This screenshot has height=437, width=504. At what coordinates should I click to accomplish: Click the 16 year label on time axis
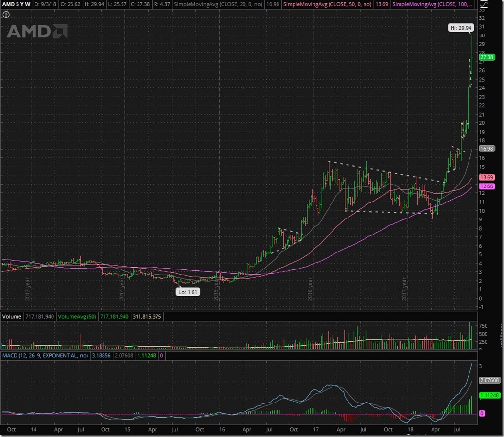click(x=222, y=430)
